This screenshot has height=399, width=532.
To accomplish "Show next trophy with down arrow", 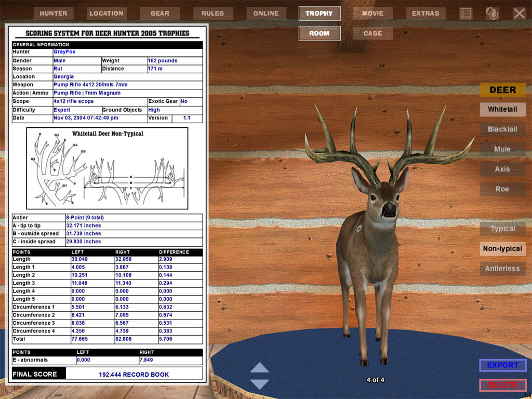I will pyautogui.click(x=259, y=384).
